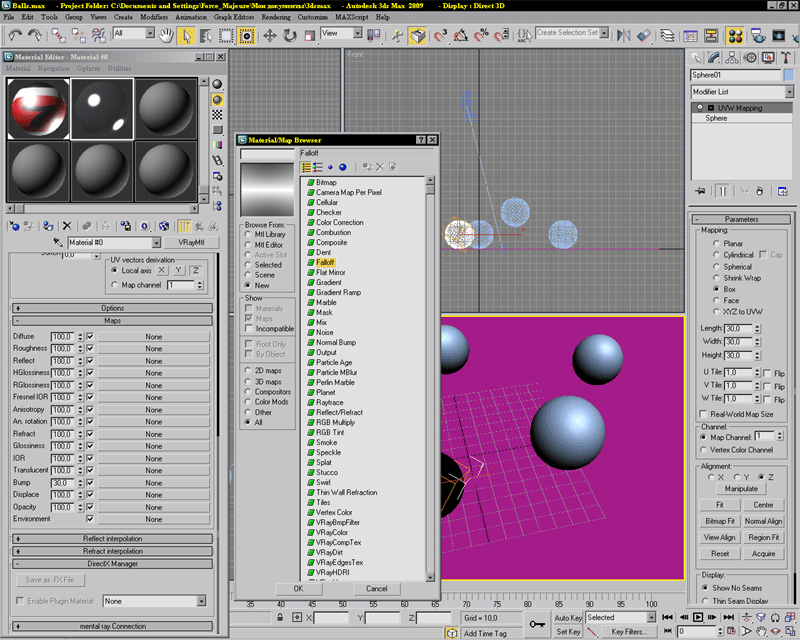Uncheck the Diffuse map checkbox
Screen dimensions: 800x640
[90, 336]
